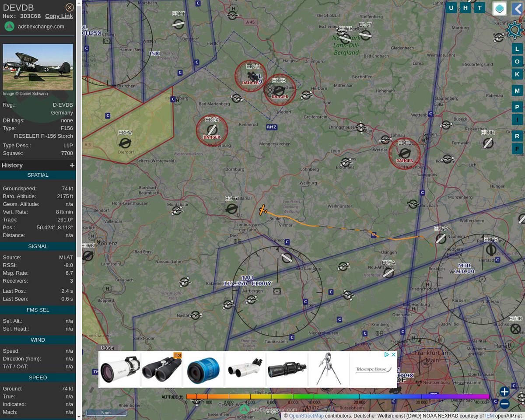This screenshot has width=525, height=420.
Task: Select the orange aircraft icon on map
Action: click(x=262, y=210)
